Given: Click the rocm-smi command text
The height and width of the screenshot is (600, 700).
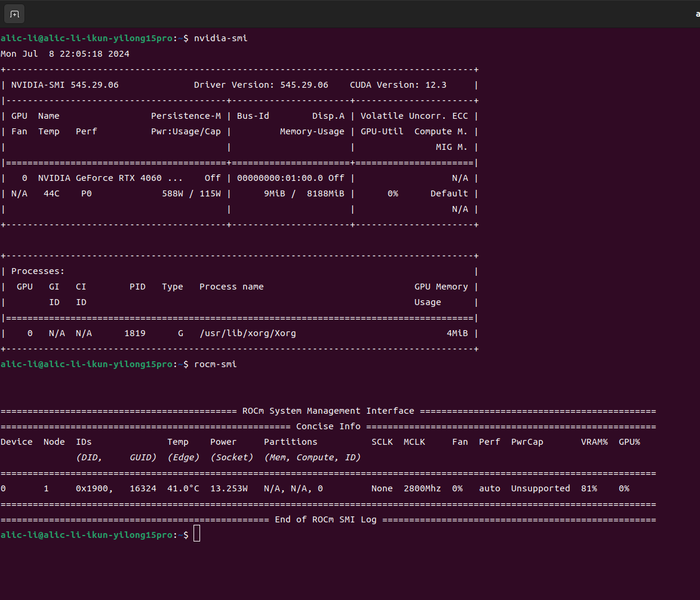Looking at the screenshot, I should pos(215,364).
